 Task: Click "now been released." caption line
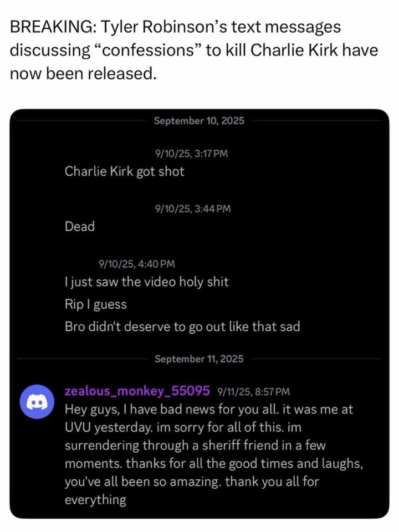83,73
